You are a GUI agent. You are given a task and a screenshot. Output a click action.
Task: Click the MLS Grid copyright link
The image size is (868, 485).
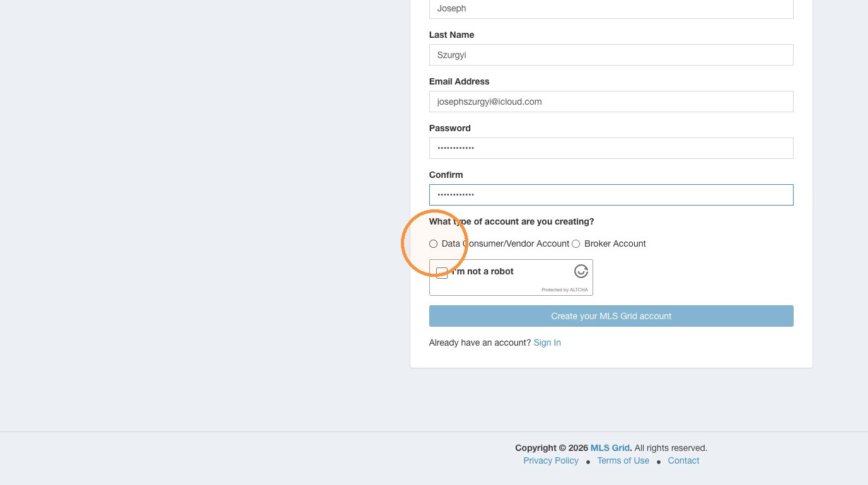(x=610, y=448)
